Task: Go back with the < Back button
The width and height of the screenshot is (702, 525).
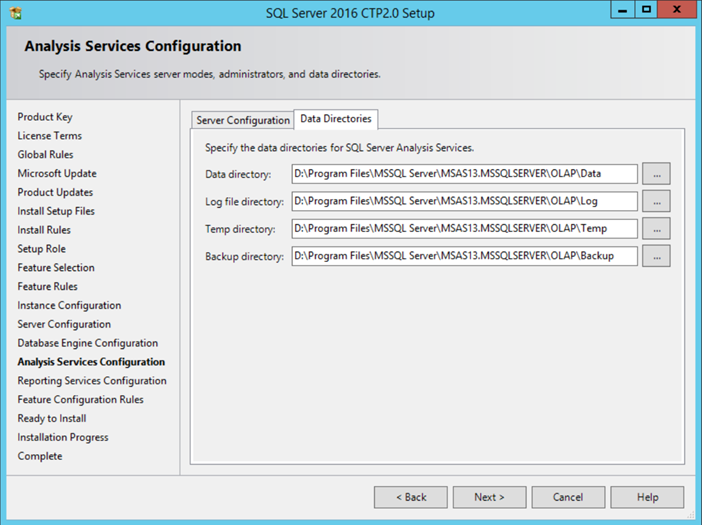Action: [411, 497]
